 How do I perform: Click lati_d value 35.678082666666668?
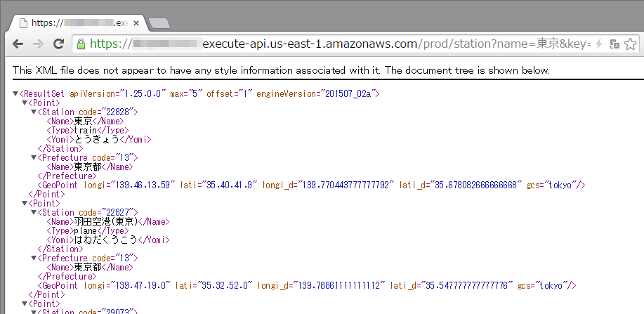point(475,185)
